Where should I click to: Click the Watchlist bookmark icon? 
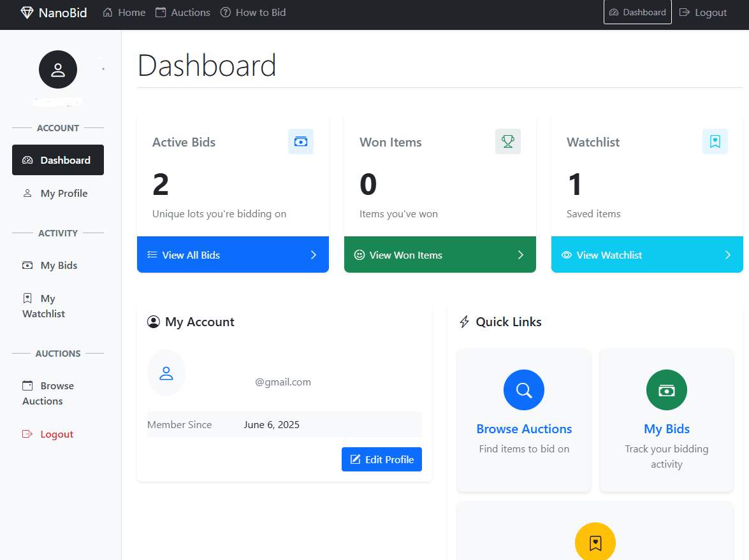715,141
